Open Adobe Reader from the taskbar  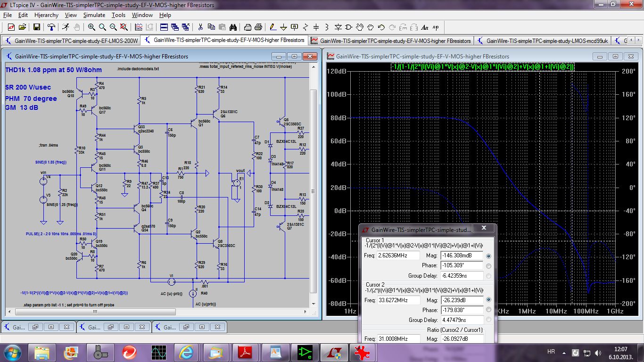tap(245, 352)
